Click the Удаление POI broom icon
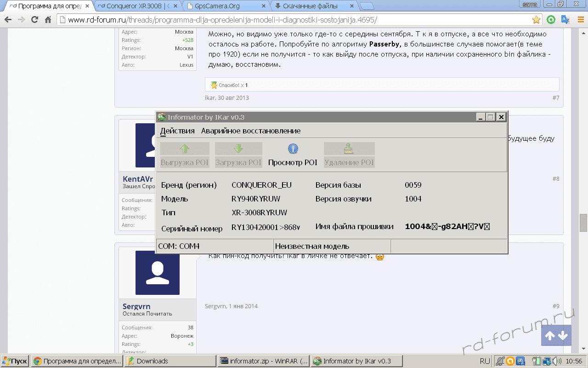588x368 pixels. 349,149
